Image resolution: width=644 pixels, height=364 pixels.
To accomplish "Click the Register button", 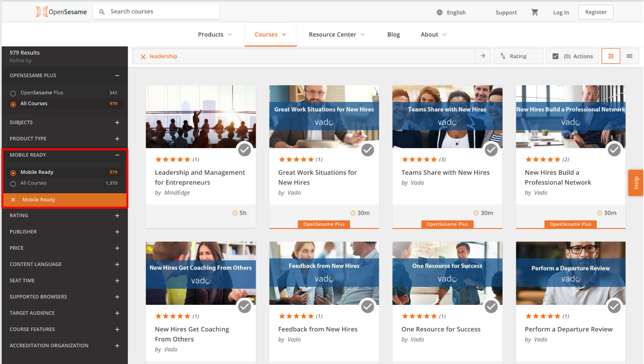I will 596,12.
